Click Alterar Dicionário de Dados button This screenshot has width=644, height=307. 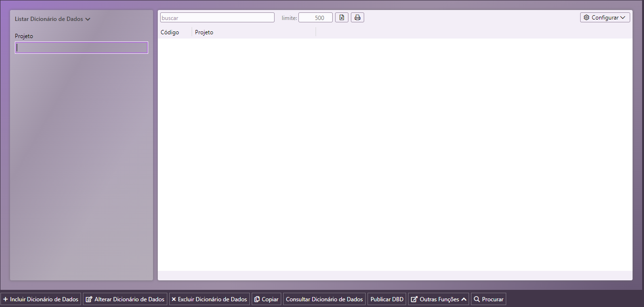(125, 299)
